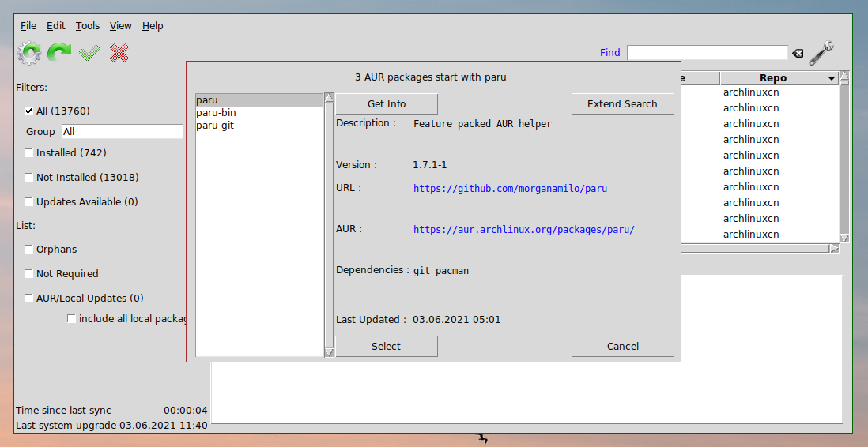Screen dimensions: 868x447
Task: Click the green arrow system upgrade icon
Action: coord(59,53)
